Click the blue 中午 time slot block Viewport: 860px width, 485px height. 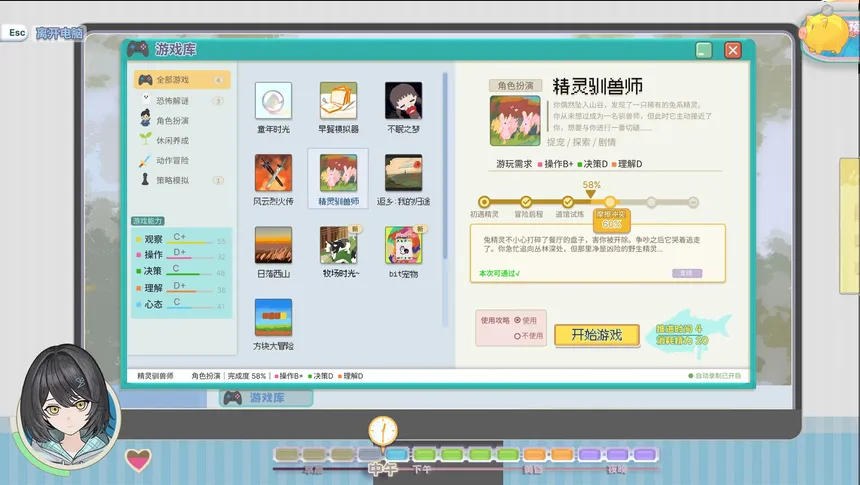(x=397, y=454)
